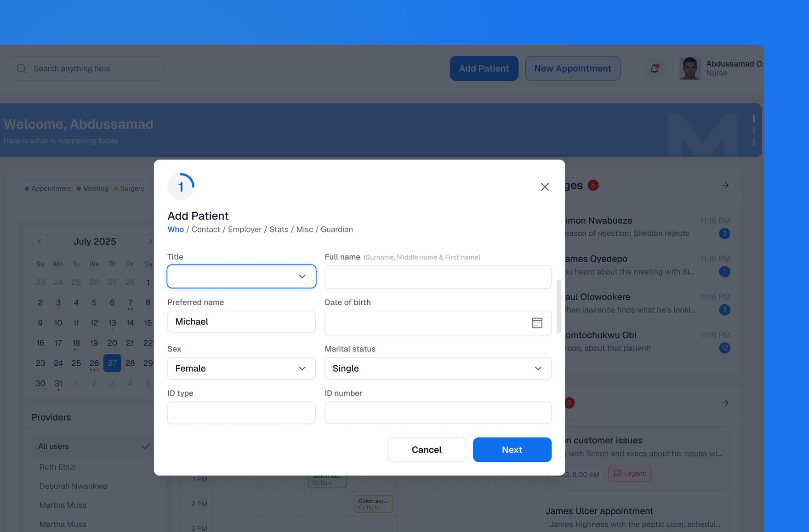
Task: Select provider Ruth Ebizi
Action: (x=57, y=467)
